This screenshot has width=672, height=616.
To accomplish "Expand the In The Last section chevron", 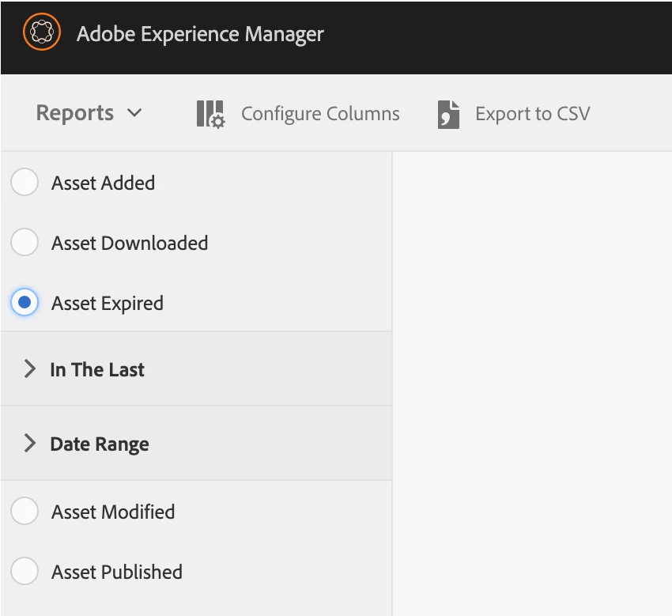I will (x=29, y=368).
